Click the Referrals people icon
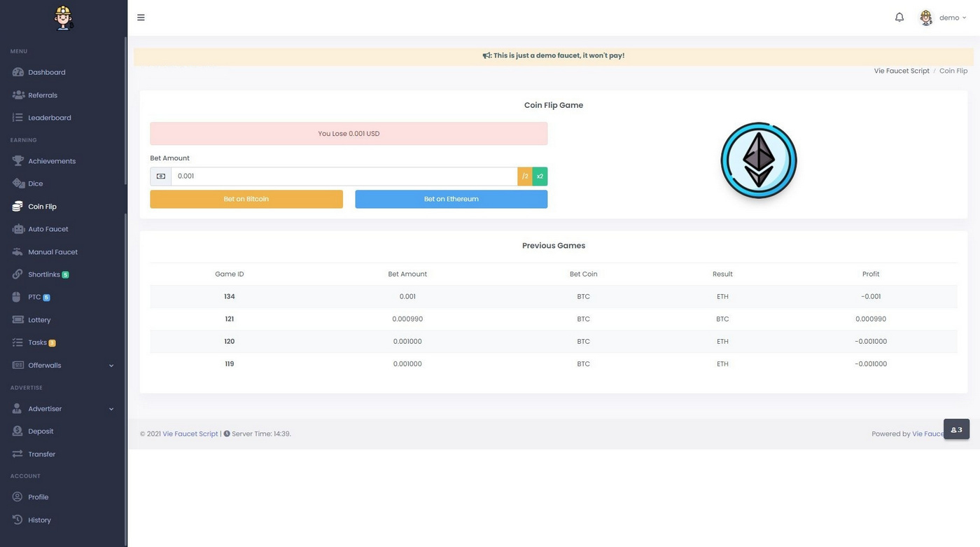Viewport: 980px width, 547px height. point(17,95)
